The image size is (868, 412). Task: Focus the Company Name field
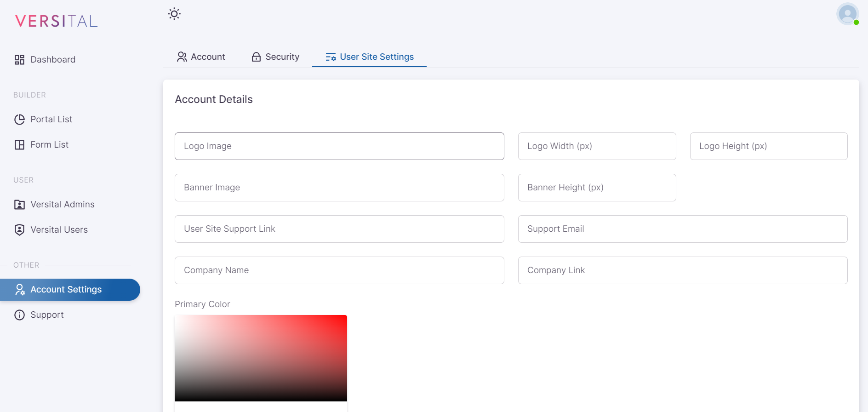pyautogui.click(x=339, y=270)
